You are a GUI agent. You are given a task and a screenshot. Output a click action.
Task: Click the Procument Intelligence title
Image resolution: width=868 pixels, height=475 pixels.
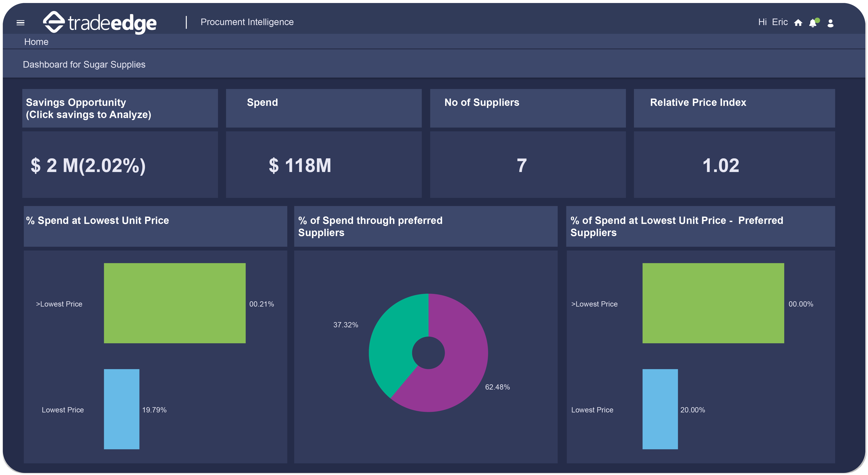[247, 22]
